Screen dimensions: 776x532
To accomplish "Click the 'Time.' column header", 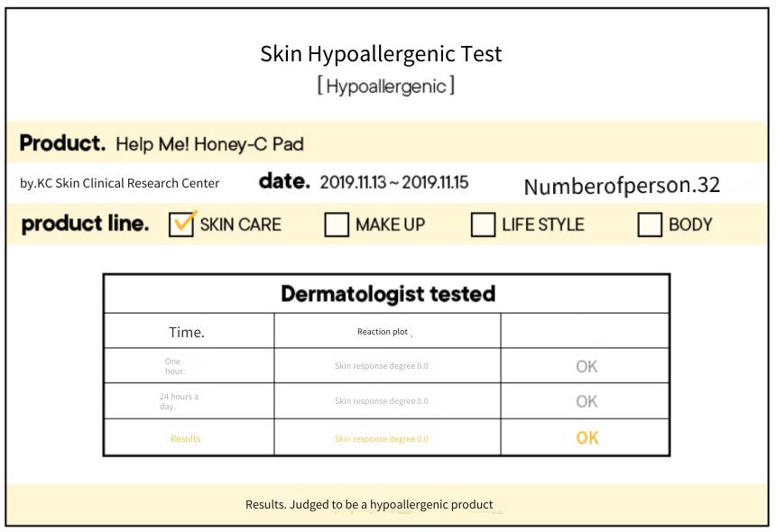I will tap(187, 332).
